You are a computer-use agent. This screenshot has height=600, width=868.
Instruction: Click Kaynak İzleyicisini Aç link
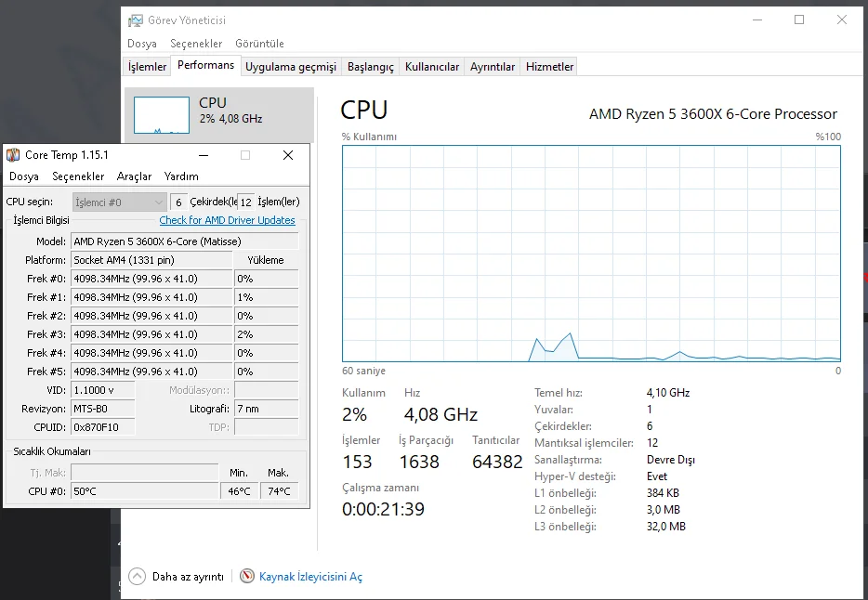pos(310,577)
